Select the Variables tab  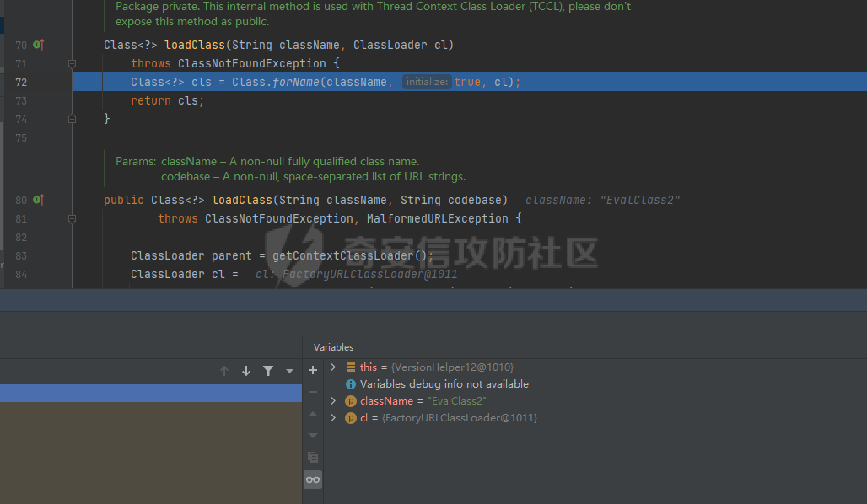[x=333, y=347]
